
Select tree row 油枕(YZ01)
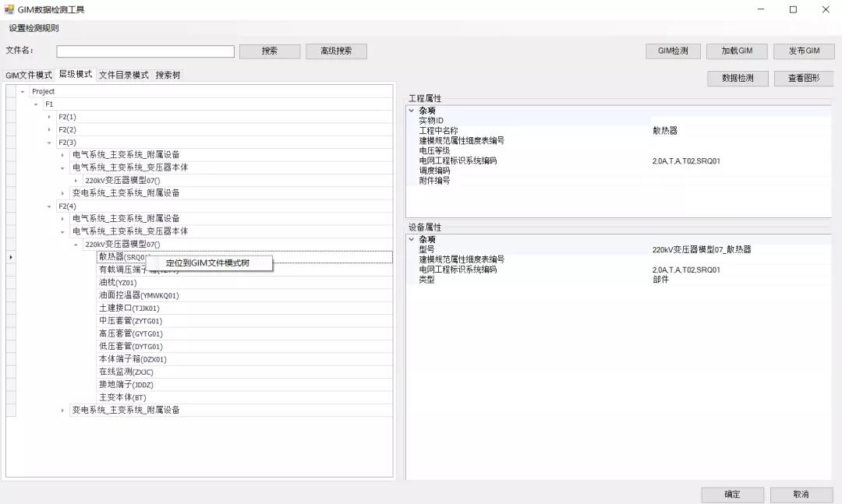244,282
